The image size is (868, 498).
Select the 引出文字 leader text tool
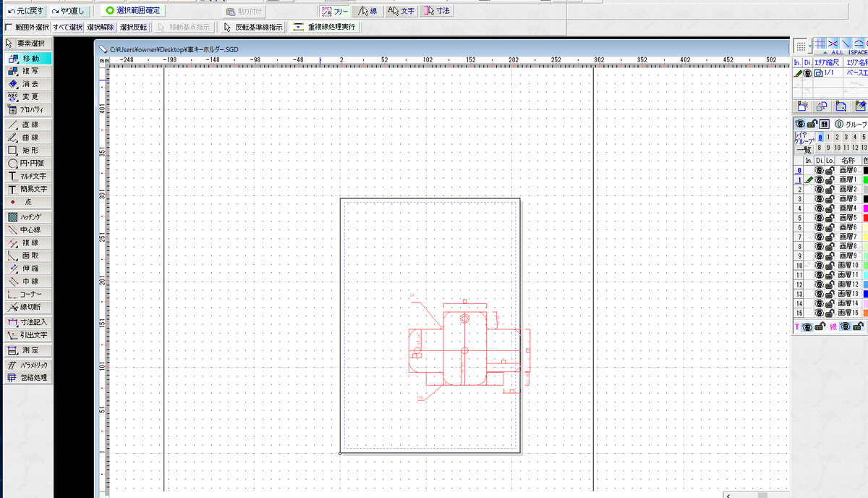tap(27, 335)
